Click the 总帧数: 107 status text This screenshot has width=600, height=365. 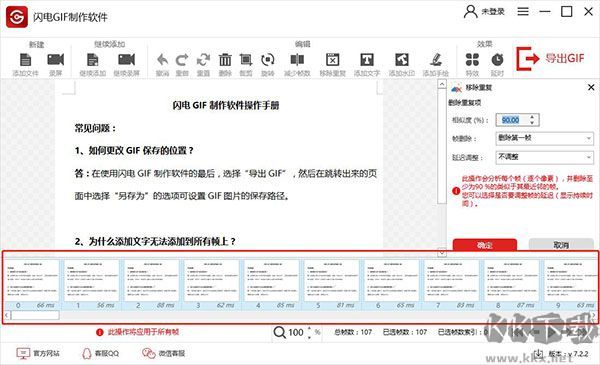coord(353,332)
